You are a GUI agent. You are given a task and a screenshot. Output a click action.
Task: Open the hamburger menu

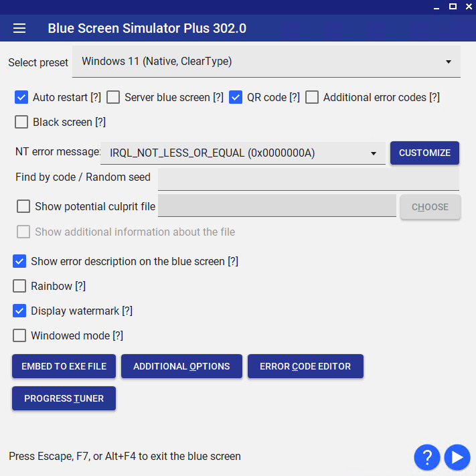click(x=19, y=28)
